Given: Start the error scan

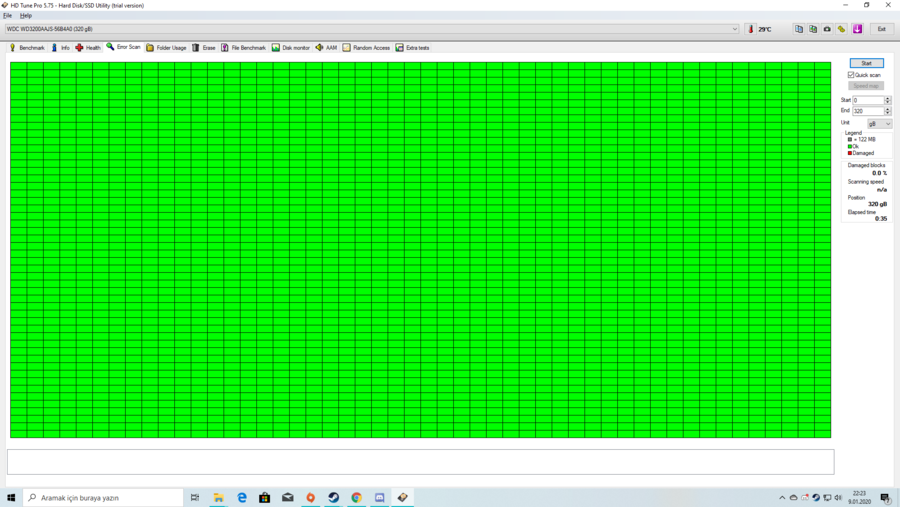Looking at the screenshot, I should click(867, 63).
